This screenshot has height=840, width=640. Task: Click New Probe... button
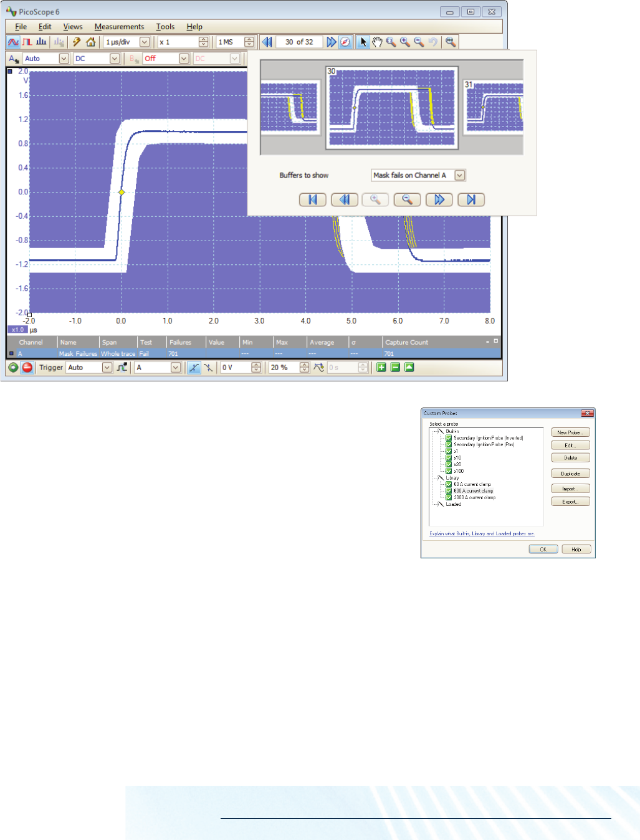pos(570,432)
